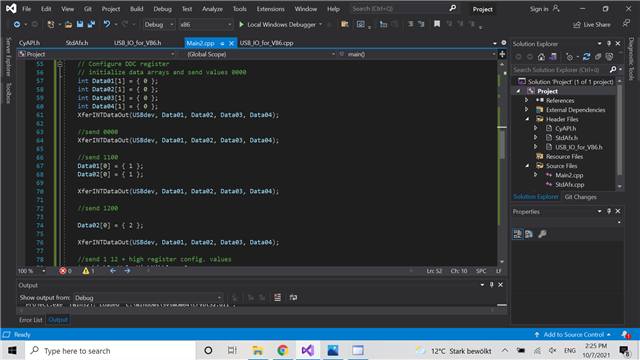Open File Explorer from the taskbar
This screenshot has height=360, width=640.
(x=258, y=350)
